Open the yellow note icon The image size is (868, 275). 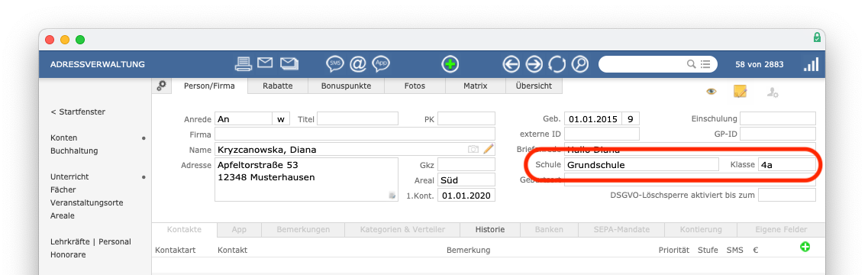(x=740, y=91)
